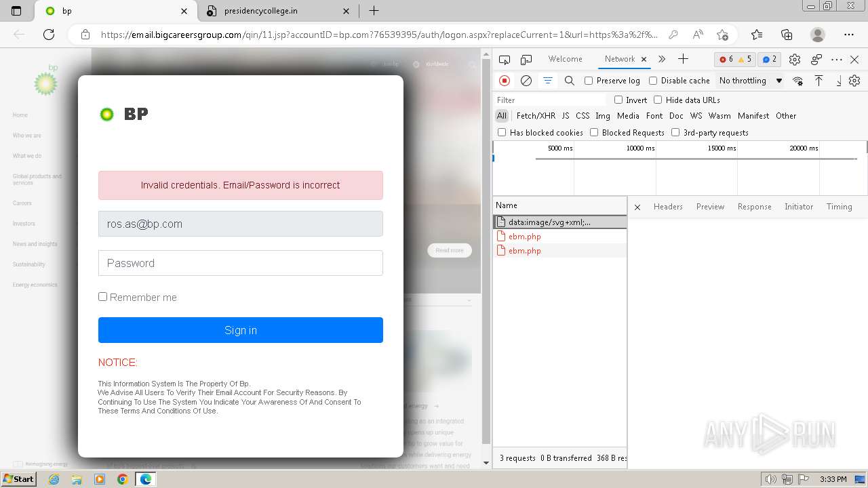Check the Remember me checkbox
Image resolution: width=868 pixels, height=488 pixels.
(102, 296)
